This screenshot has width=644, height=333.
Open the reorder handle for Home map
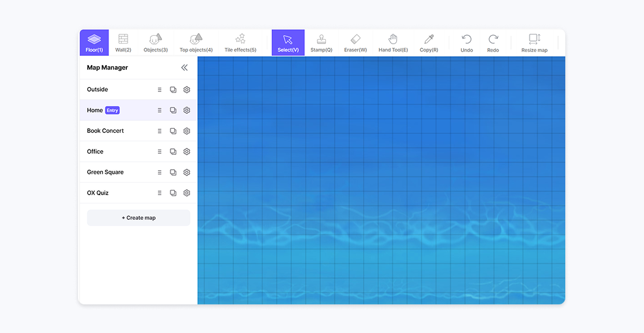pos(160,110)
